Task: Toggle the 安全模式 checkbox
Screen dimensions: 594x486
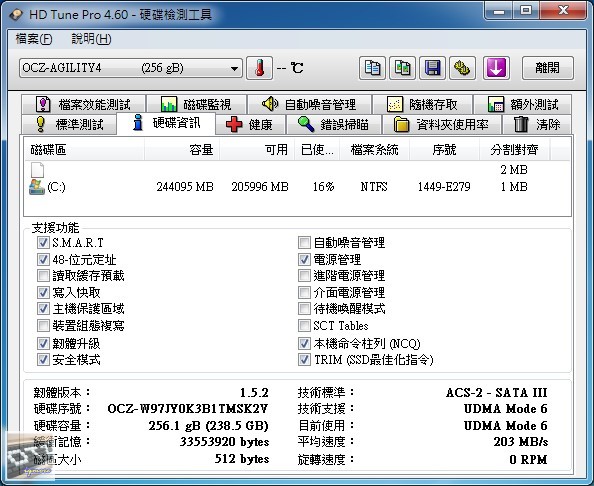Action: (x=43, y=359)
